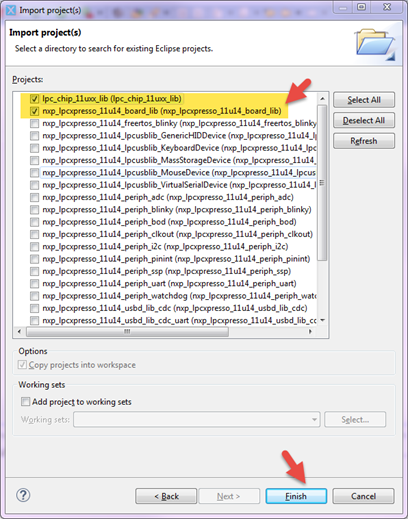Screen dimensions: 408x519
Task: Check the periph_ssp project checkbox
Action: click(x=34, y=271)
